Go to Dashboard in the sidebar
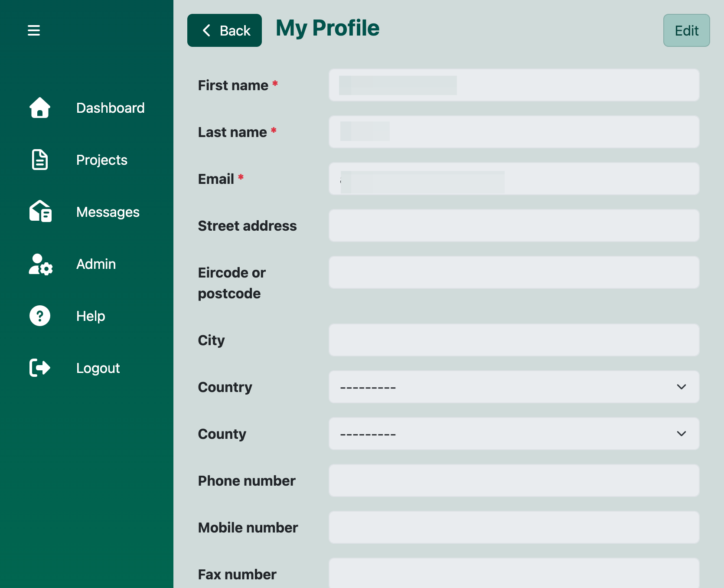 [x=111, y=108]
